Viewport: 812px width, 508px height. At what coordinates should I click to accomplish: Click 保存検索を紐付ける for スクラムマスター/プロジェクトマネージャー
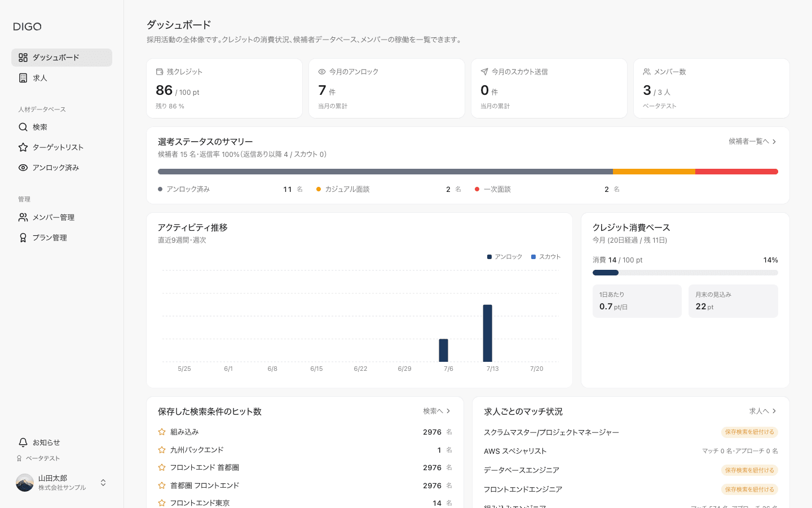(749, 432)
